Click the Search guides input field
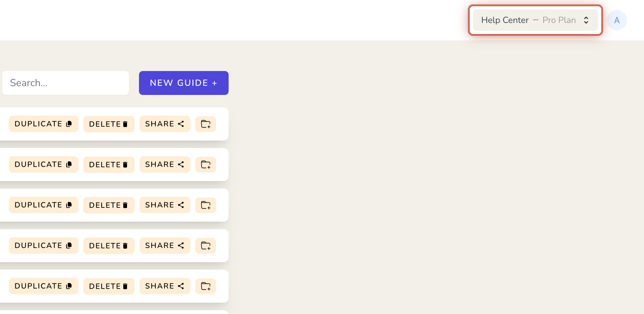The width and height of the screenshot is (644, 314). click(65, 83)
